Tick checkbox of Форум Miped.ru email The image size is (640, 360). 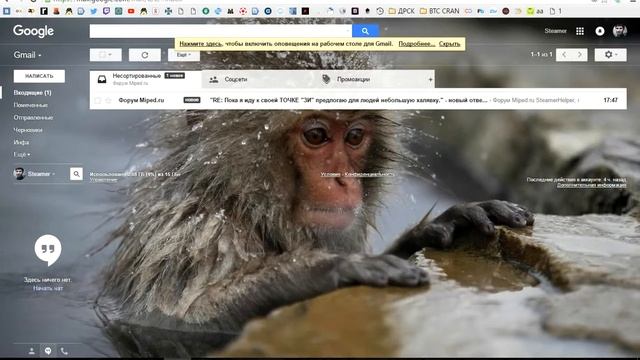pyautogui.click(x=98, y=100)
